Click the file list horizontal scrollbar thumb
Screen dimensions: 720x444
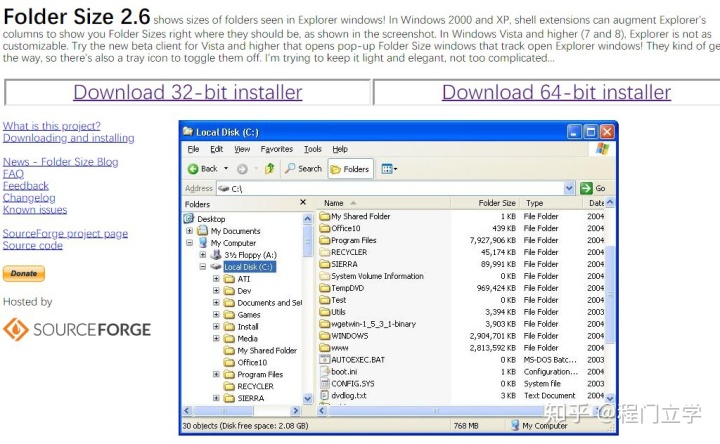[436, 410]
